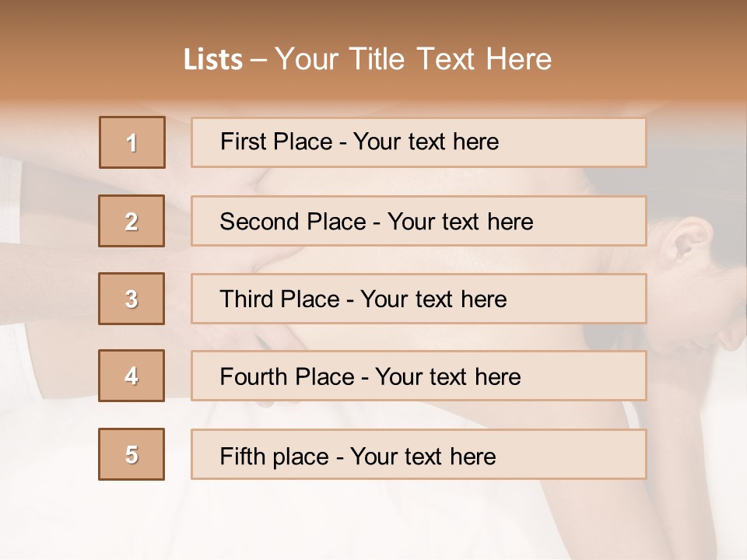Pick the number 3 box
This screenshot has width=747, height=560.
click(132, 299)
